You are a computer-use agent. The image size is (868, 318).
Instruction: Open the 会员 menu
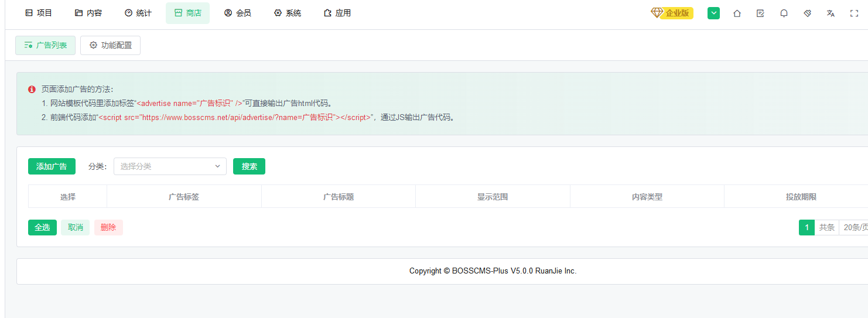click(237, 13)
